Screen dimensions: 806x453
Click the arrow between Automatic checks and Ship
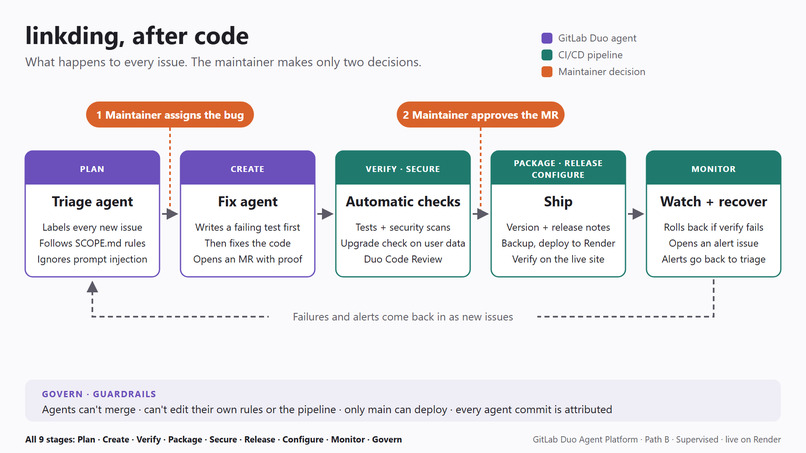point(481,213)
